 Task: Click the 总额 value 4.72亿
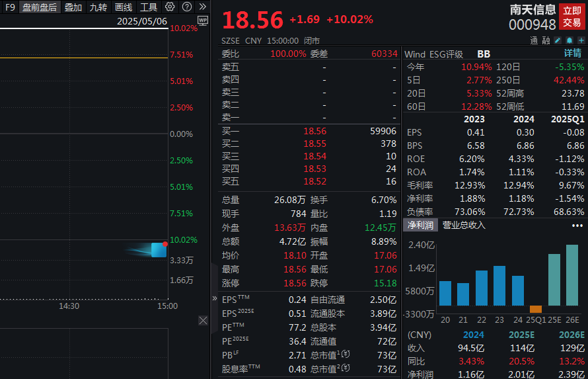point(293,241)
